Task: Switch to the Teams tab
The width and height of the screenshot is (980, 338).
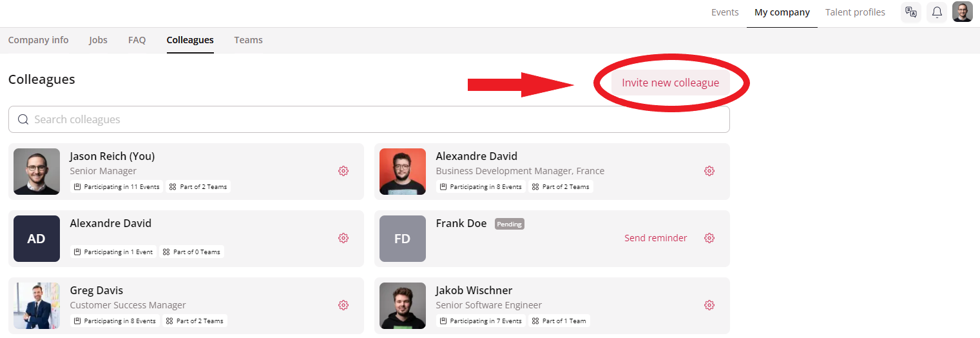Action: click(248, 40)
